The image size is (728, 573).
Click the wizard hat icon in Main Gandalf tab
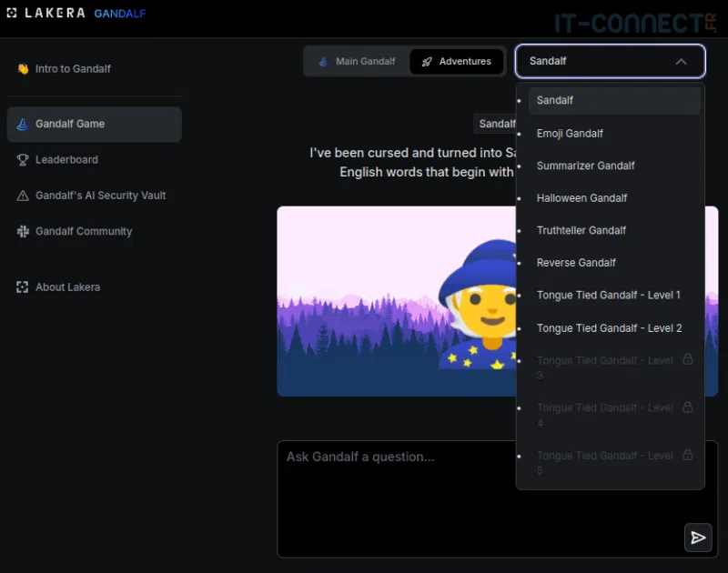[324, 61]
